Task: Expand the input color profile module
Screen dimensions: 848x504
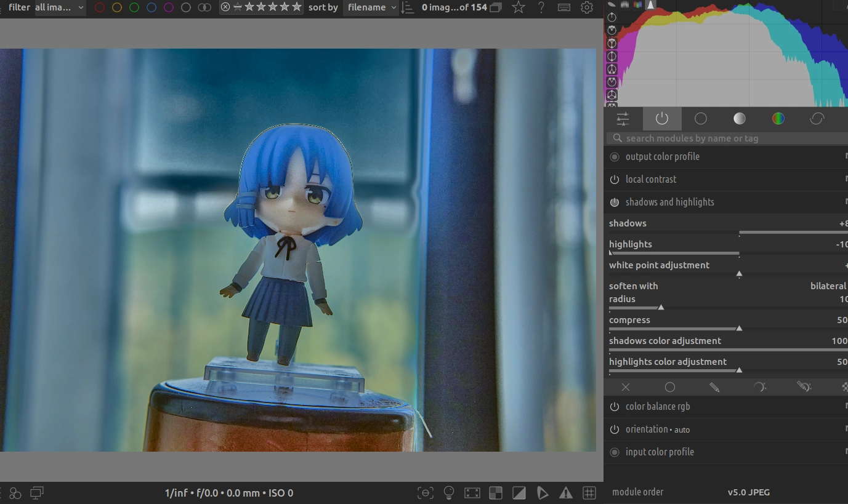Action: 660,452
